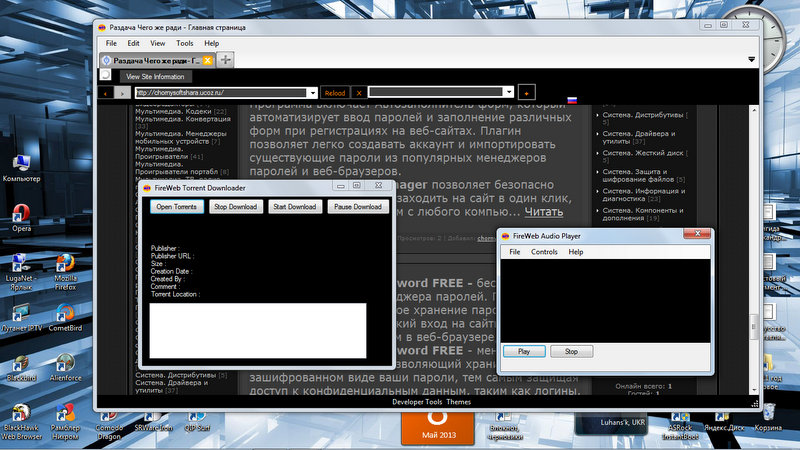Click the new tab plus icon
Viewport: 800px width, 450px height.
[225, 60]
